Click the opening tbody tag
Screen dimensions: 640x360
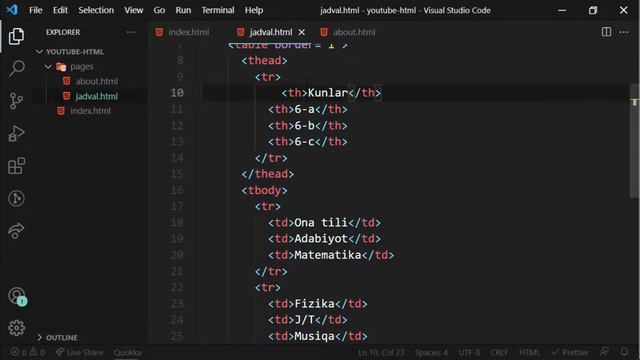click(x=264, y=190)
